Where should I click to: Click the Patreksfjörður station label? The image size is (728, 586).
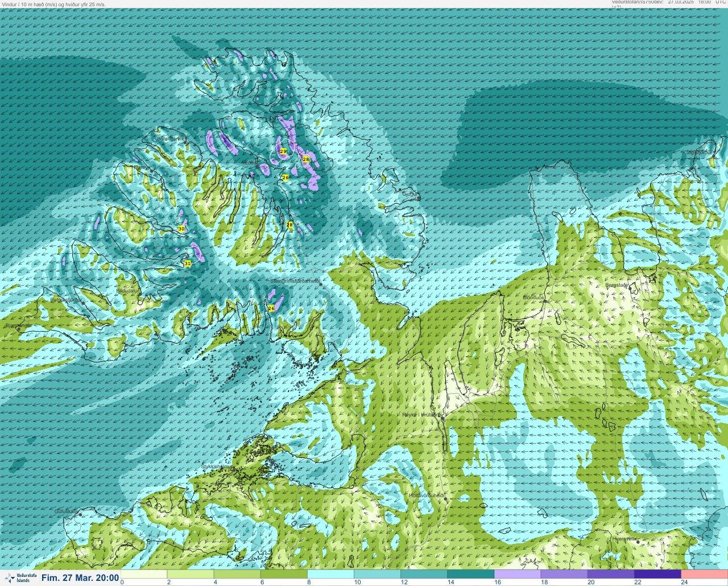click(x=67, y=299)
